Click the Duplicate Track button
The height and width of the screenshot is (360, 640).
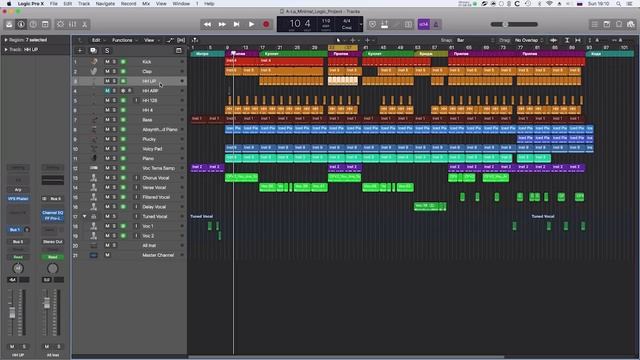pyautogui.click(x=93, y=51)
